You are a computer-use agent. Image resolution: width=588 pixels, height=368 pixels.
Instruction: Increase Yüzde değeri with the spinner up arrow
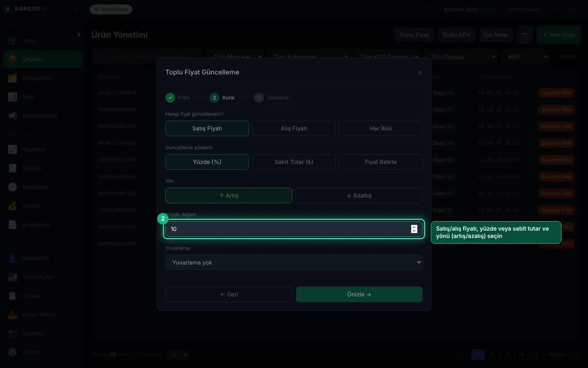[414, 227]
